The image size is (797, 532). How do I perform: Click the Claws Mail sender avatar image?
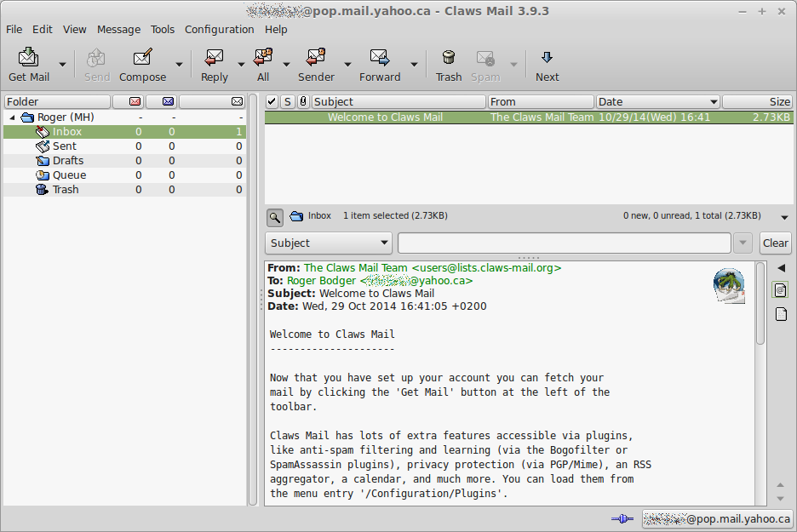click(729, 285)
